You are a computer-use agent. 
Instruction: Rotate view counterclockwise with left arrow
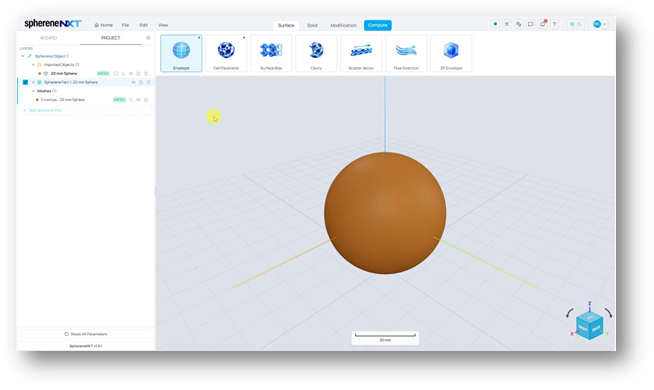tap(570, 313)
